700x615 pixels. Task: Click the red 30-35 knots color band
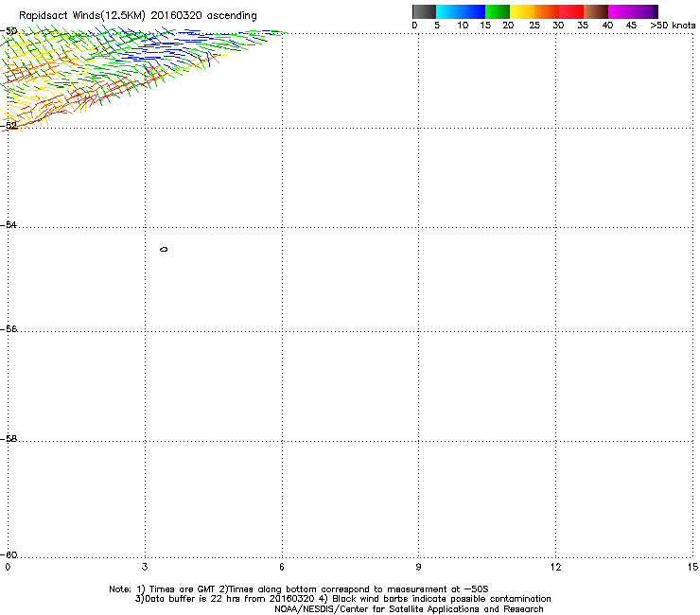pos(571,11)
